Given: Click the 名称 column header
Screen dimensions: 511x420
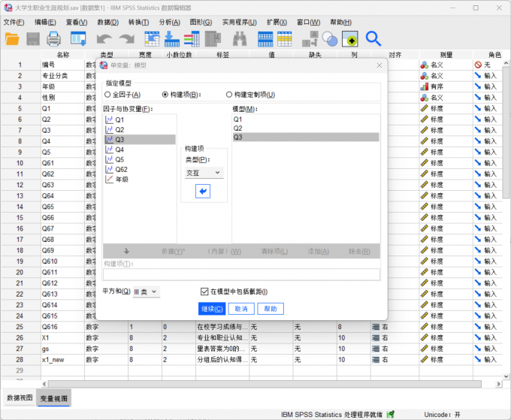Looking at the screenshot, I should pyautogui.click(x=62, y=54).
